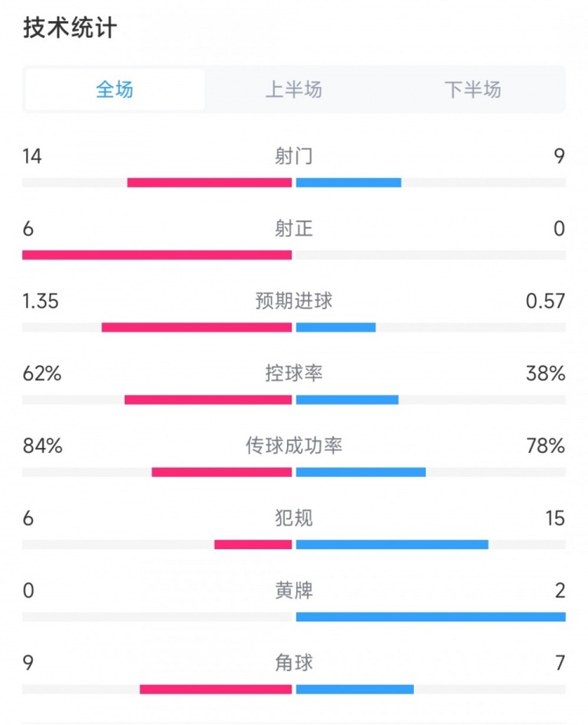Click the 15 fouls value
Viewport: 588px width, 725px height.
(x=555, y=518)
